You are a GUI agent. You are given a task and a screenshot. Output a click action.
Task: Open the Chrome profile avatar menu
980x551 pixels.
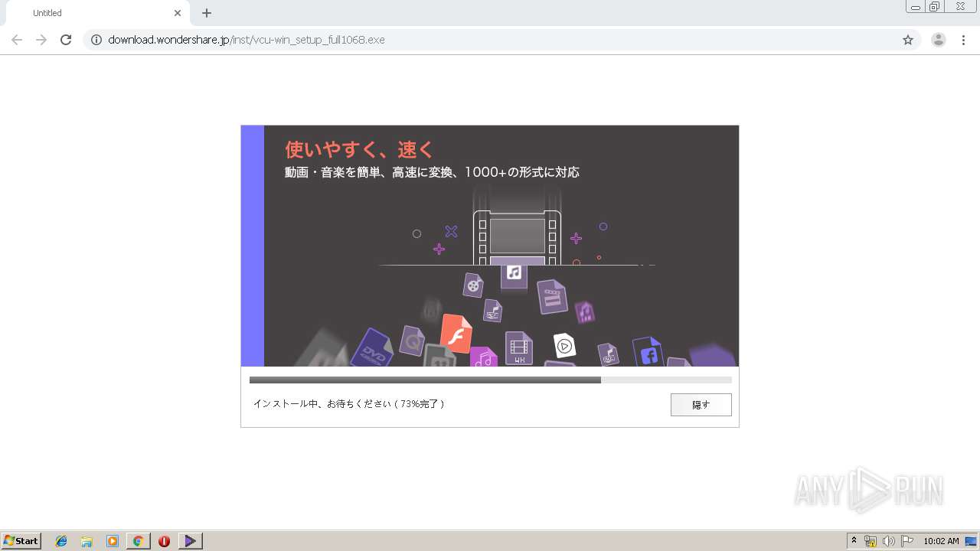(x=939, y=40)
